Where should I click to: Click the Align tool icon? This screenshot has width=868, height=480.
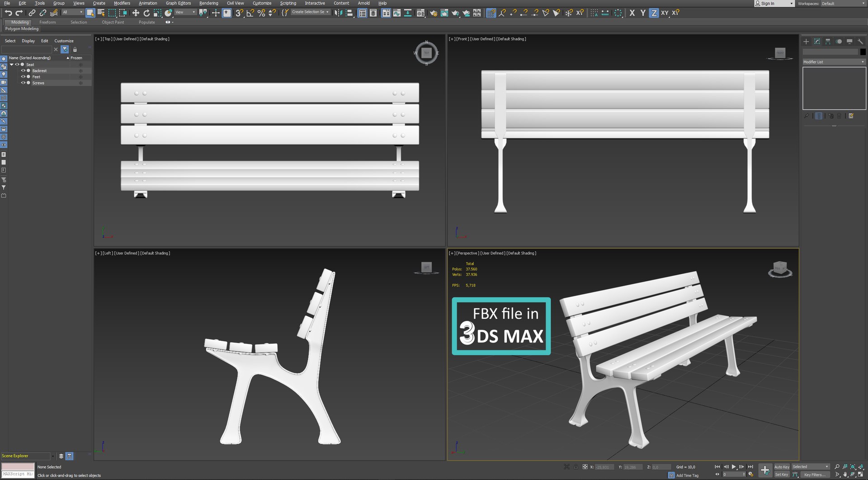click(x=349, y=13)
